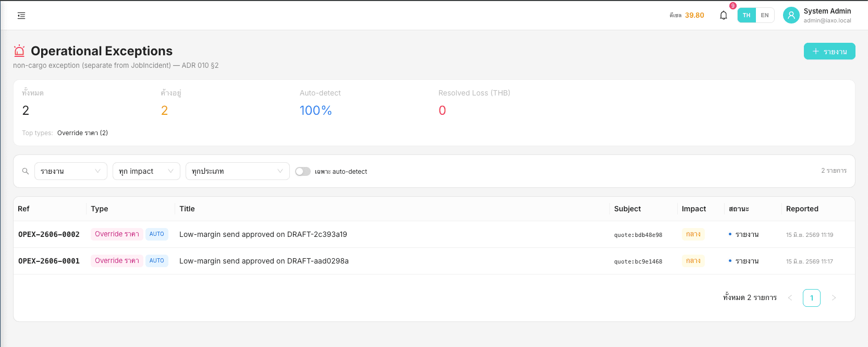The width and height of the screenshot is (868, 347).
Task: Switch language to TH
Action: 747,15
